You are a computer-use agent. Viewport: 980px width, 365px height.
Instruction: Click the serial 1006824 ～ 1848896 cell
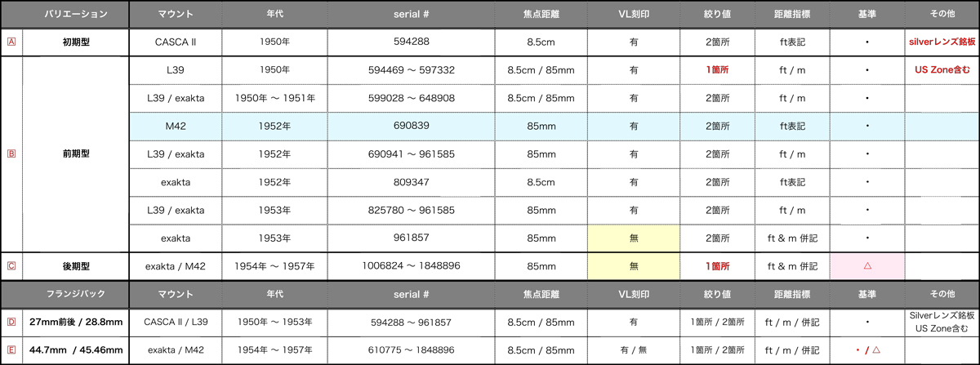411,266
